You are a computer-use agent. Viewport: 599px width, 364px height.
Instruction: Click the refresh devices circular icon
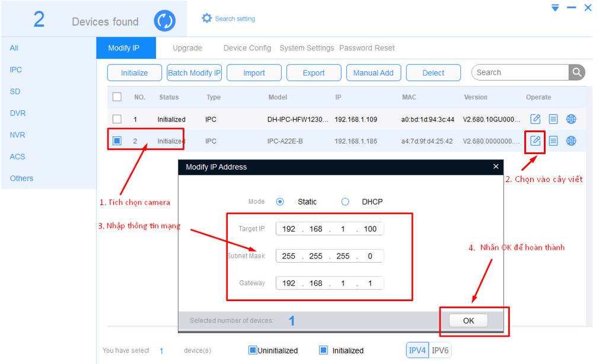point(165,21)
